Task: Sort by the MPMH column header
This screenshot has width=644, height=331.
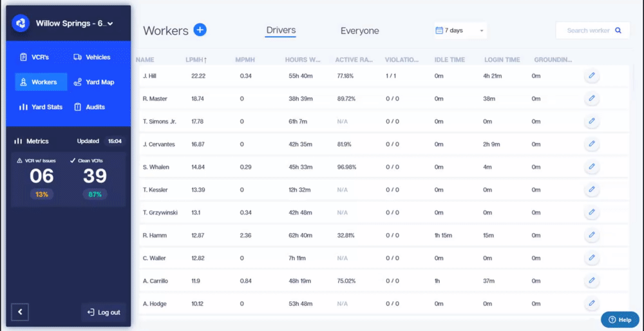Action: (245, 60)
